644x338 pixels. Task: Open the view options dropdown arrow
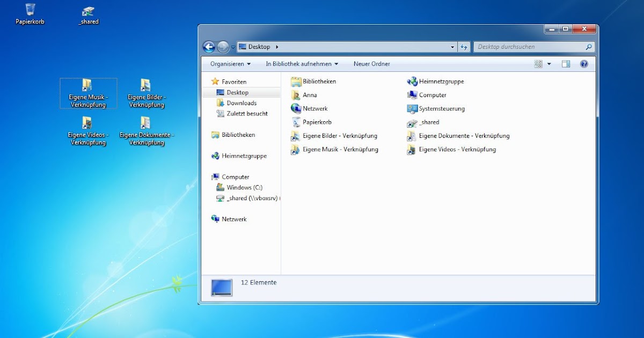(x=549, y=64)
